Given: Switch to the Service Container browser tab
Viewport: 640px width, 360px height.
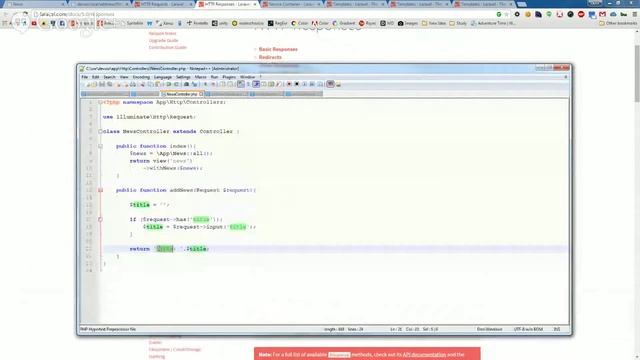Looking at the screenshot, I should coord(292,4).
